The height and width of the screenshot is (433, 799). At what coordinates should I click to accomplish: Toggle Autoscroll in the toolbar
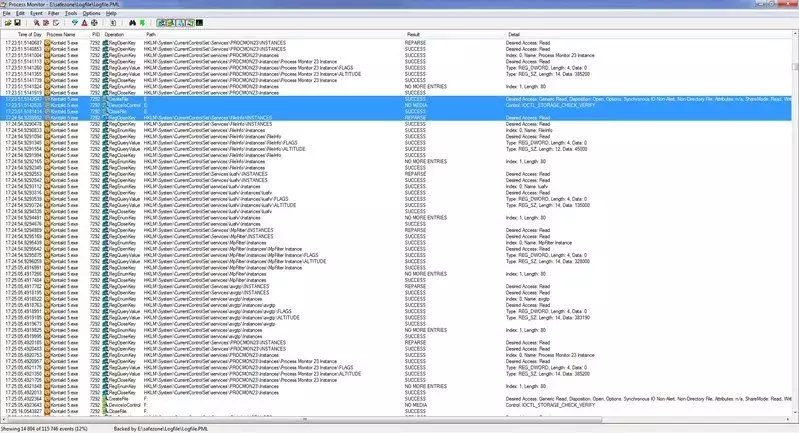[46, 23]
